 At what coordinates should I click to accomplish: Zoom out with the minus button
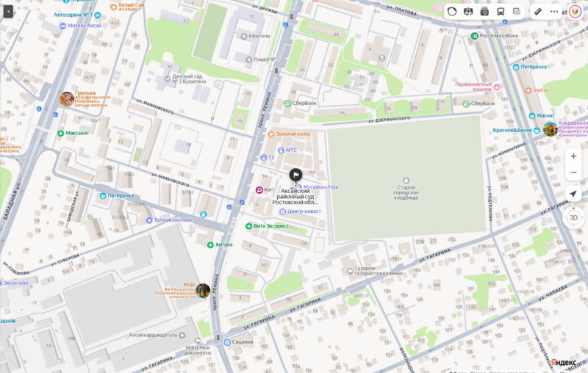point(573,173)
